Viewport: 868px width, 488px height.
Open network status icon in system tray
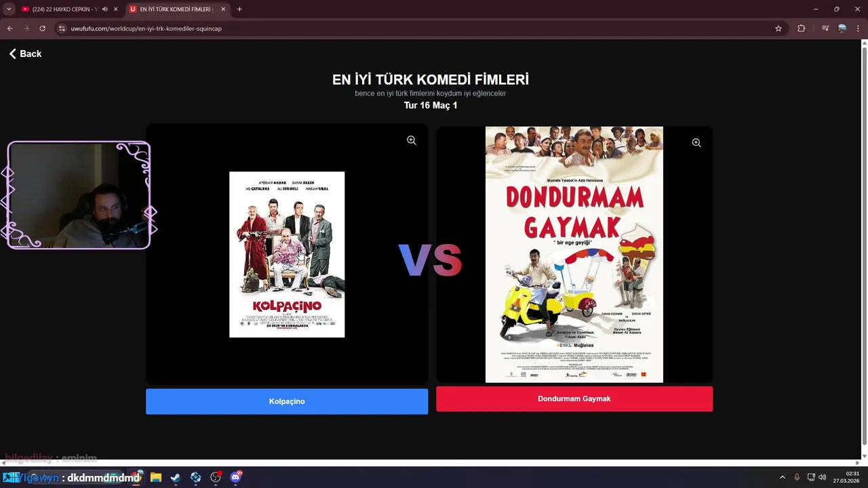tap(811, 477)
